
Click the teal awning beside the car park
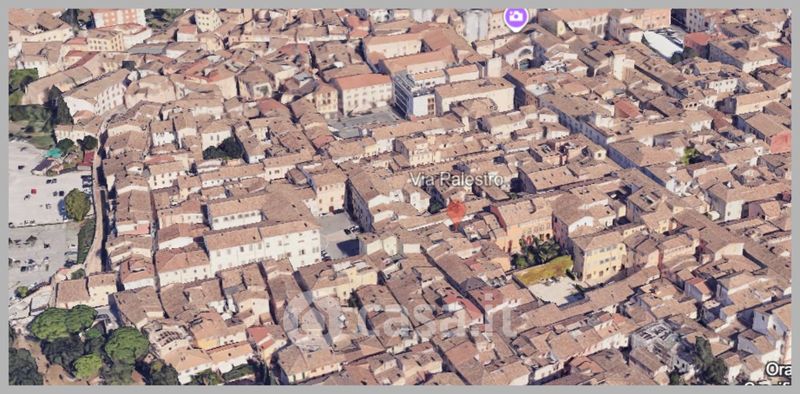click(54, 152)
